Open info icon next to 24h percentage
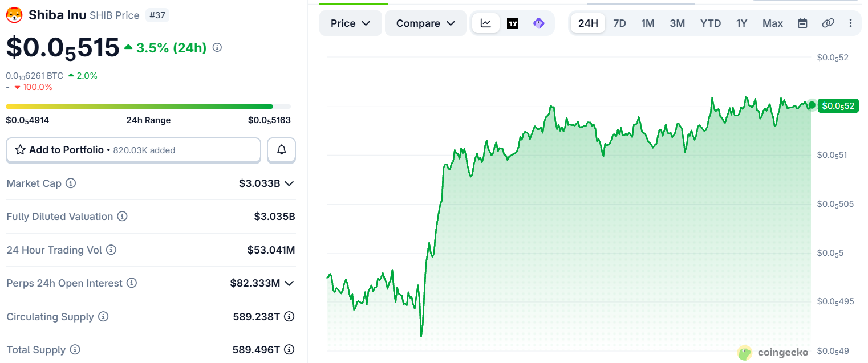Viewport: 868px width, 363px height. point(217,48)
